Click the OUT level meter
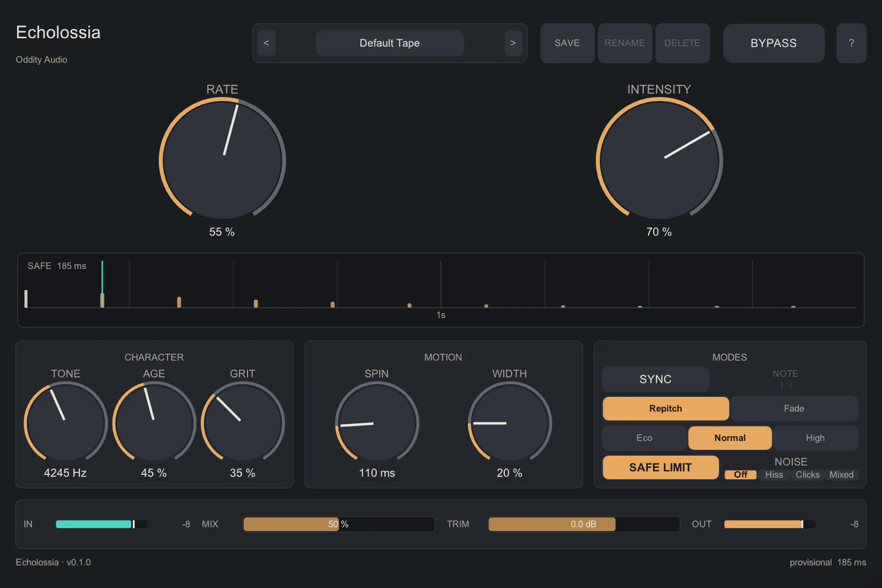882x588 pixels. click(x=770, y=524)
